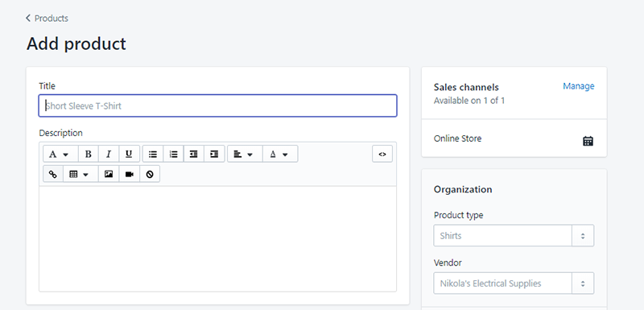Click the 'Sales channels' heading
644x310 pixels.
pos(466,87)
